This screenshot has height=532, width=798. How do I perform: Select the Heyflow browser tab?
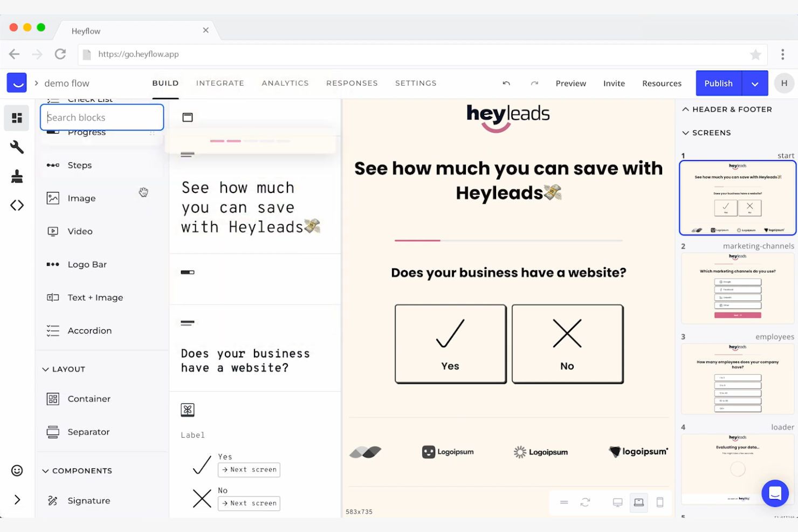(x=137, y=31)
